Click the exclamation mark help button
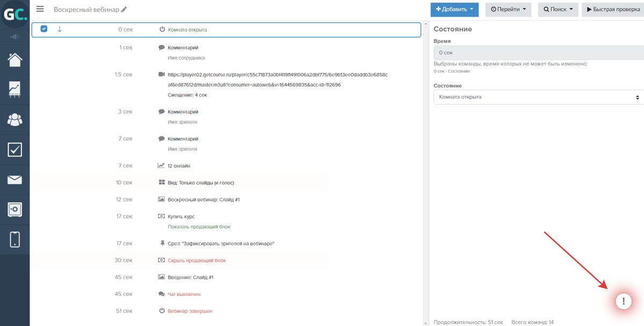 point(623,301)
